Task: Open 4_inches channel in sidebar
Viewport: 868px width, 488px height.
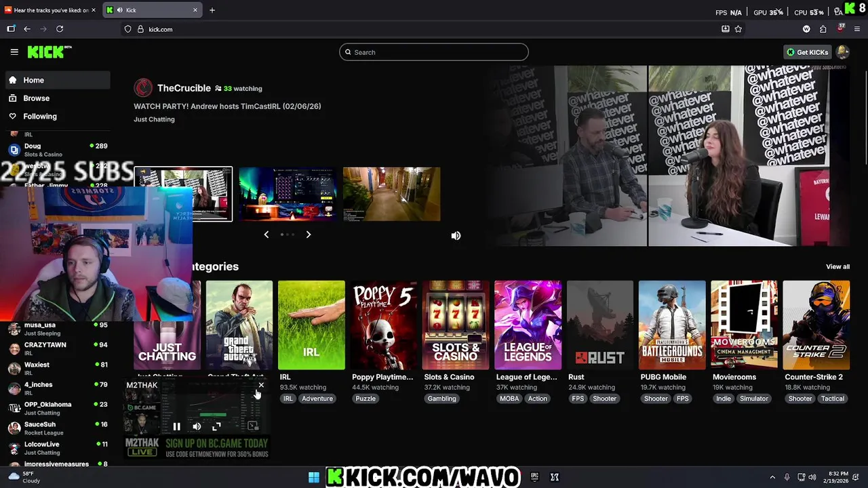Action: point(58,388)
